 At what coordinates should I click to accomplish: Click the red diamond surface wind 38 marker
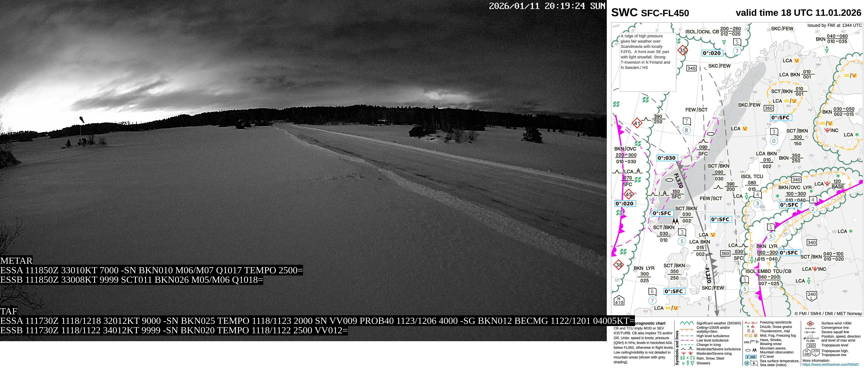click(619, 265)
